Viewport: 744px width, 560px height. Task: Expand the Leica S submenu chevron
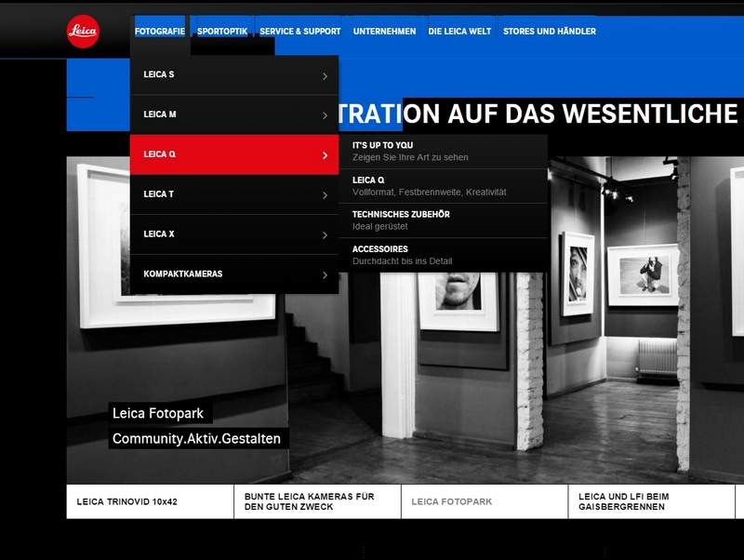[x=324, y=76]
